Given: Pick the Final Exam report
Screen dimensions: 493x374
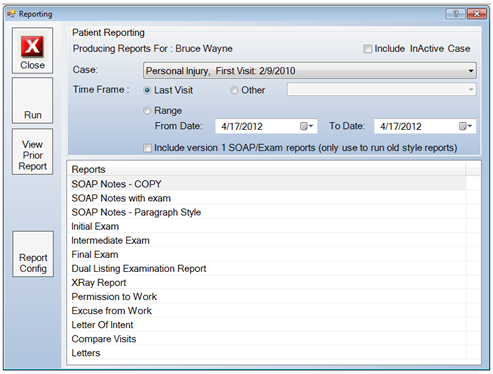Looking at the screenshot, I should (266, 254).
